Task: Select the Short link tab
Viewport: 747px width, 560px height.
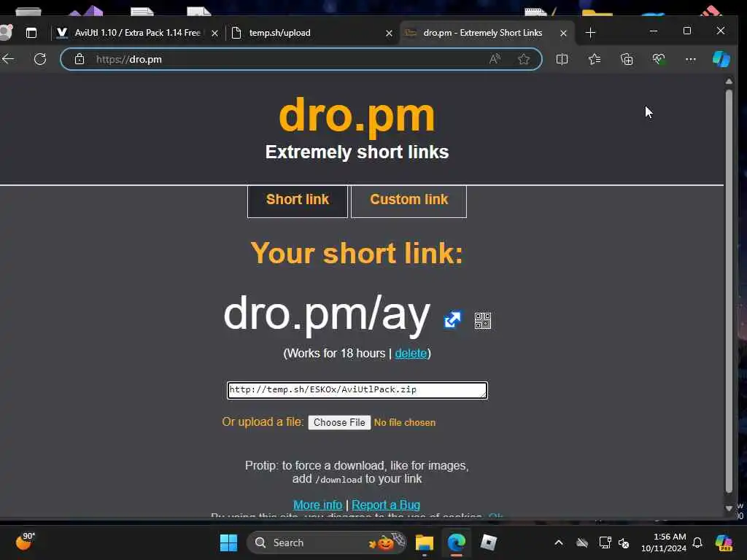Action: coord(298,201)
